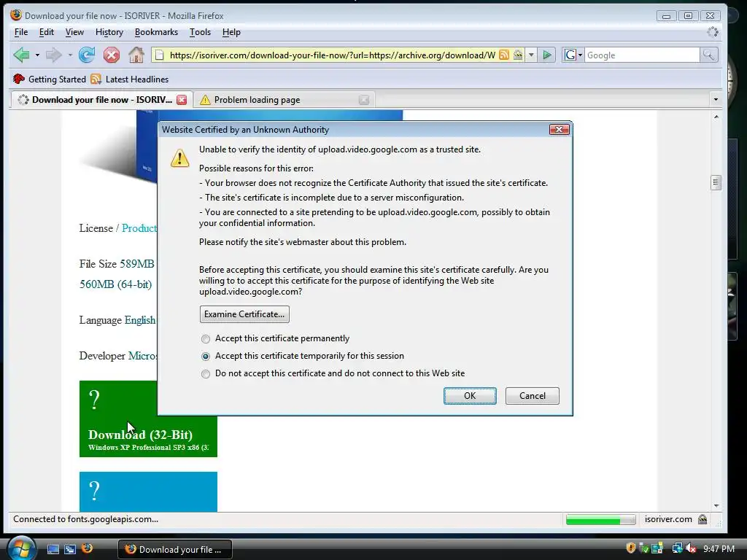
Task: Click the network tray icon
Action: (x=677, y=548)
